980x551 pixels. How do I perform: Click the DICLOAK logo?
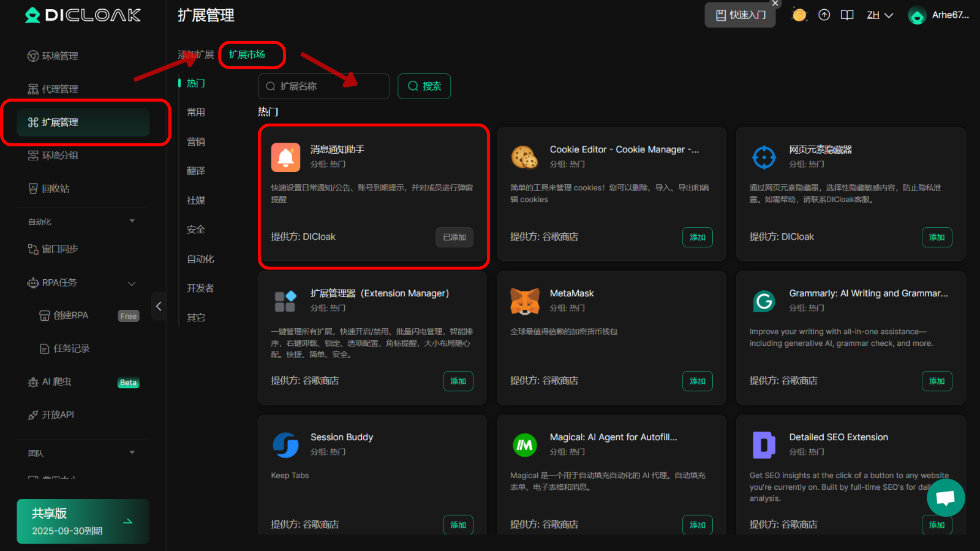[83, 15]
